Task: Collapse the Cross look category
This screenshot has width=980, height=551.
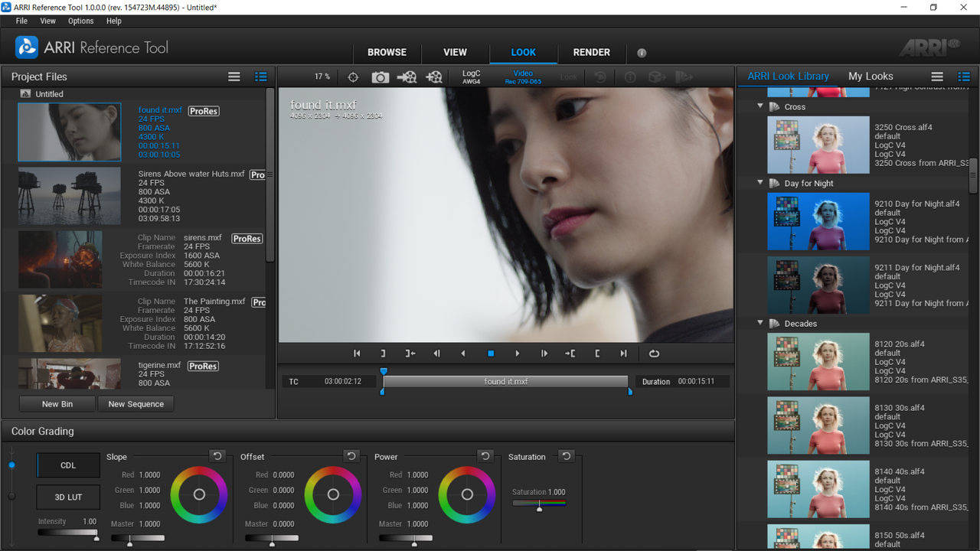Action: pos(760,106)
